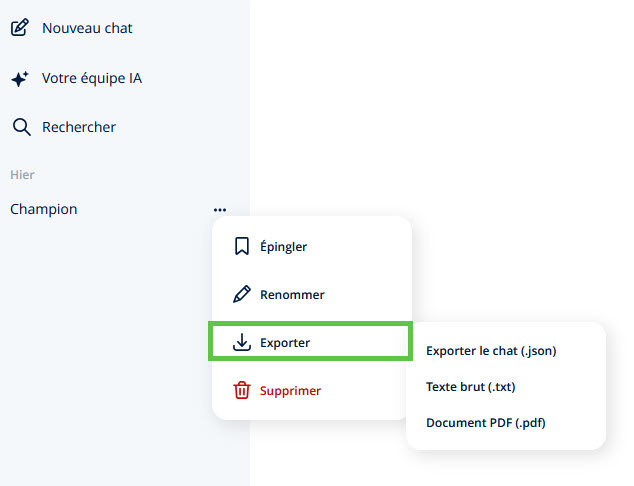Click the bookmark icon for Épingler
Screen dimensions: 634x486
242,246
